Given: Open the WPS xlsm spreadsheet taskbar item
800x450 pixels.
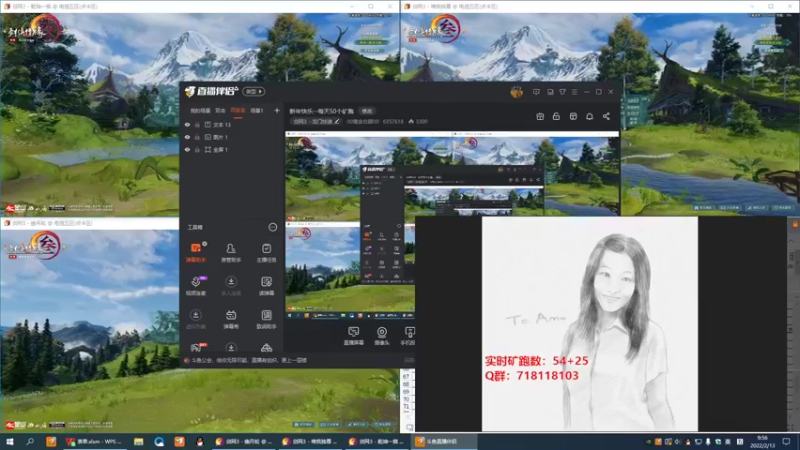Looking at the screenshot, I should coord(95,441).
